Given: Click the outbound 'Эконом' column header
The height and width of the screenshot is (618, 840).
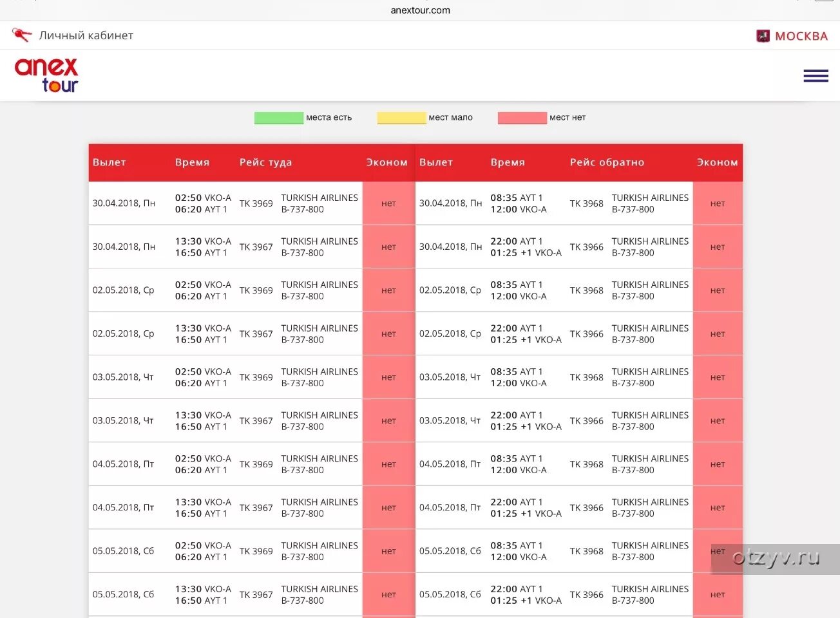Looking at the screenshot, I should click(x=387, y=162).
